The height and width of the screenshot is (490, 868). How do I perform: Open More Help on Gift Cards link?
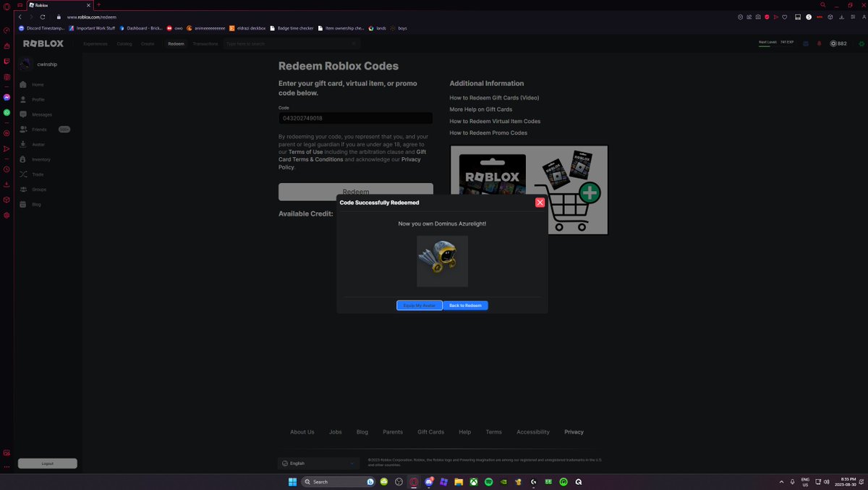pyautogui.click(x=480, y=109)
